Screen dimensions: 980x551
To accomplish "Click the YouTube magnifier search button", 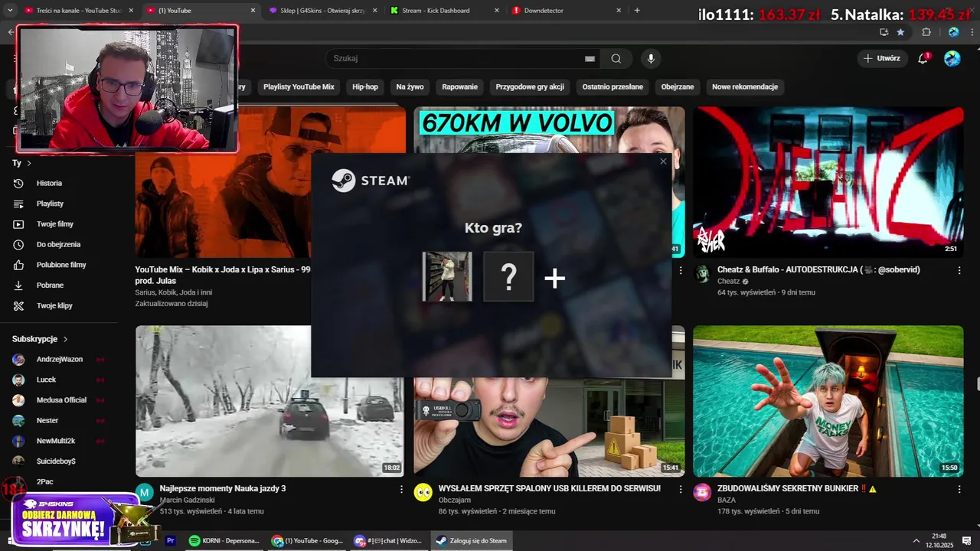I will [x=616, y=58].
